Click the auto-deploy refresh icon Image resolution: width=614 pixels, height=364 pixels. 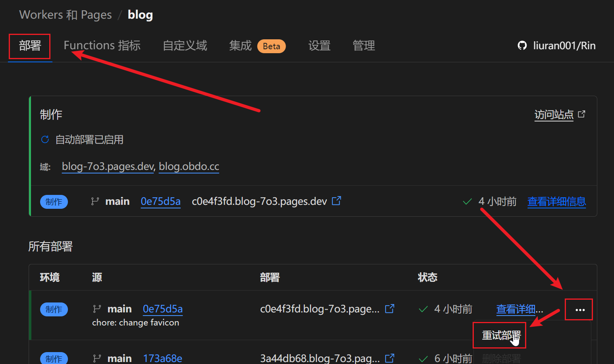(44, 139)
